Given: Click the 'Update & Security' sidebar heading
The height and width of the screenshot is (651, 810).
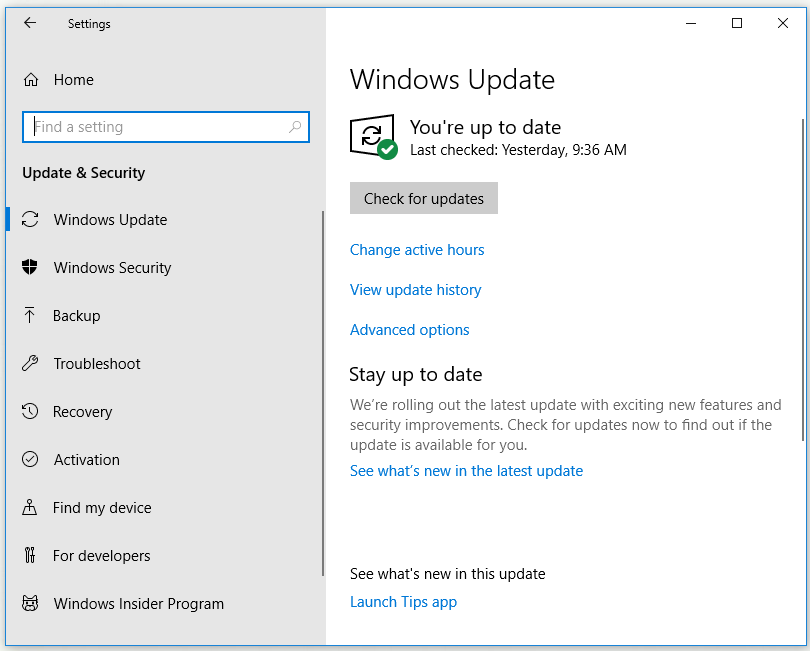Looking at the screenshot, I should 84,173.
